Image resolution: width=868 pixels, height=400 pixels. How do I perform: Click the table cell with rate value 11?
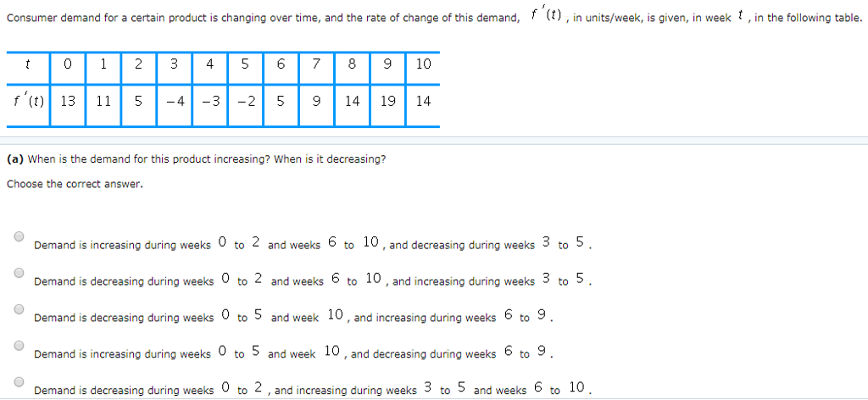pos(103,101)
